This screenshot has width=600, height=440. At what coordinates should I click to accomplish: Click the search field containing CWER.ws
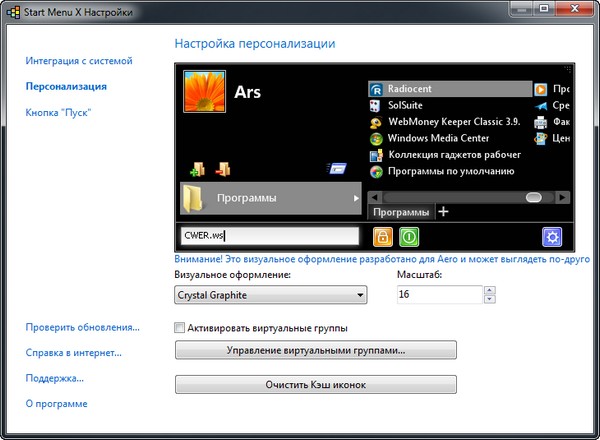pyautogui.click(x=270, y=236)
